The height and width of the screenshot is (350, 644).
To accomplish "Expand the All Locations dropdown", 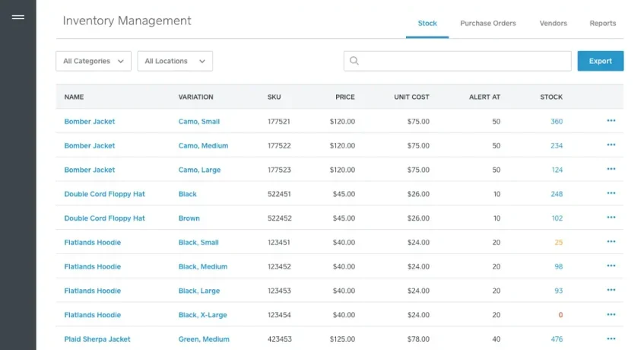I will tap(175, 61).
